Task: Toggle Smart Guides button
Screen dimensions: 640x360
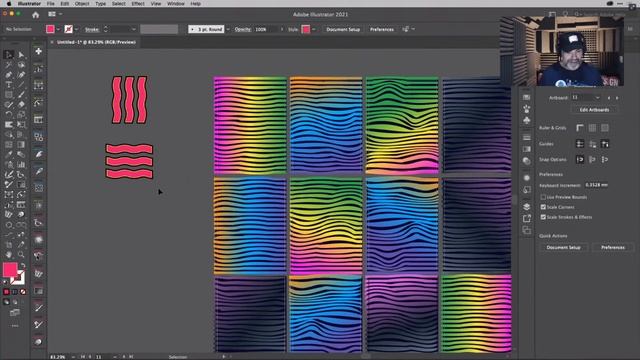Action: (605, 144)
